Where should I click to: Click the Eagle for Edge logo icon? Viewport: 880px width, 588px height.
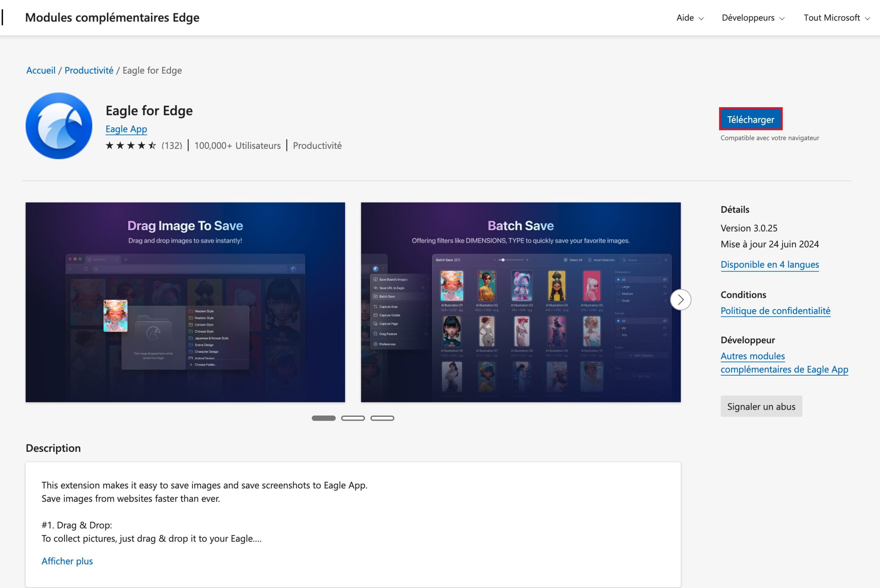pos(59,126)
